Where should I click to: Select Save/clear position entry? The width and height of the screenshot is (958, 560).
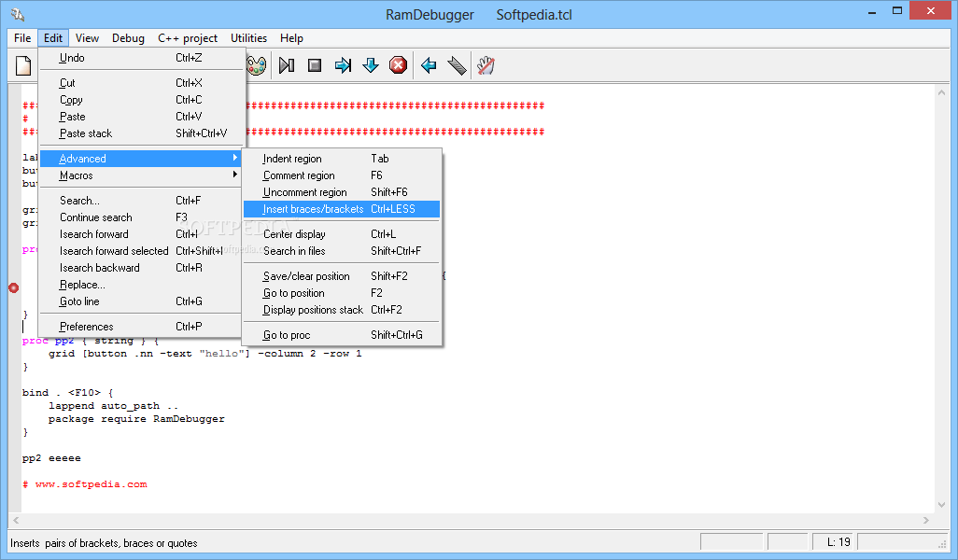[342, 276]
